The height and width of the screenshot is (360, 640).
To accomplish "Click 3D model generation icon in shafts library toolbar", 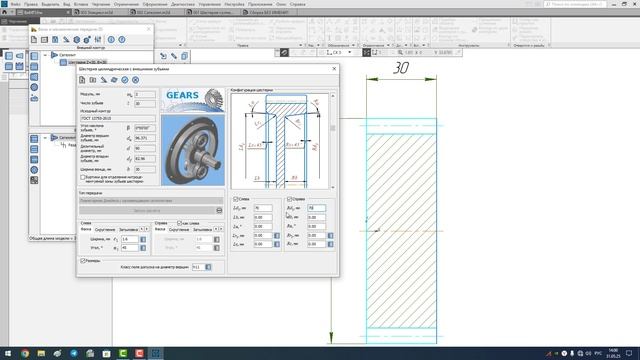I will (x=76, y=40).
